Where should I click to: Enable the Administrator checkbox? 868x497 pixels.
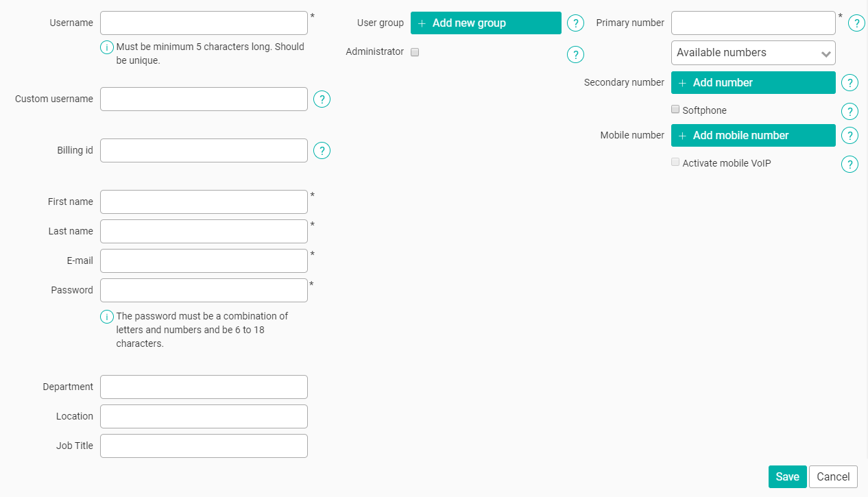click(415, 52)
